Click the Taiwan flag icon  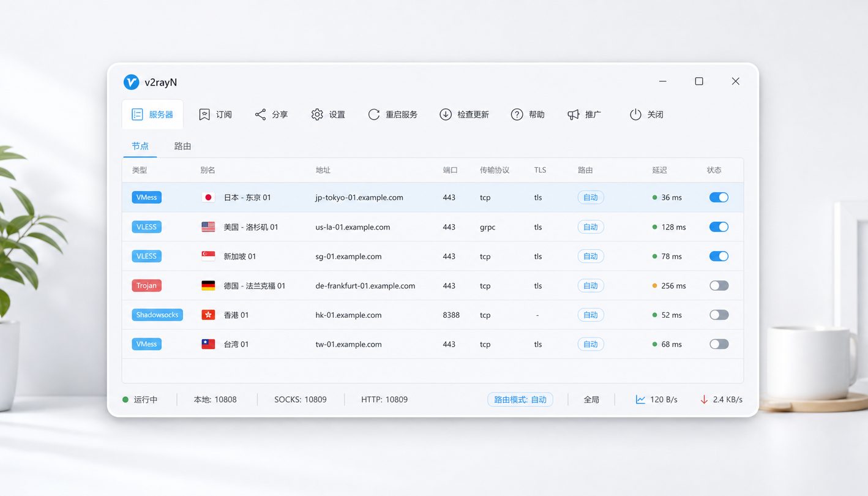tap(208, 344)
